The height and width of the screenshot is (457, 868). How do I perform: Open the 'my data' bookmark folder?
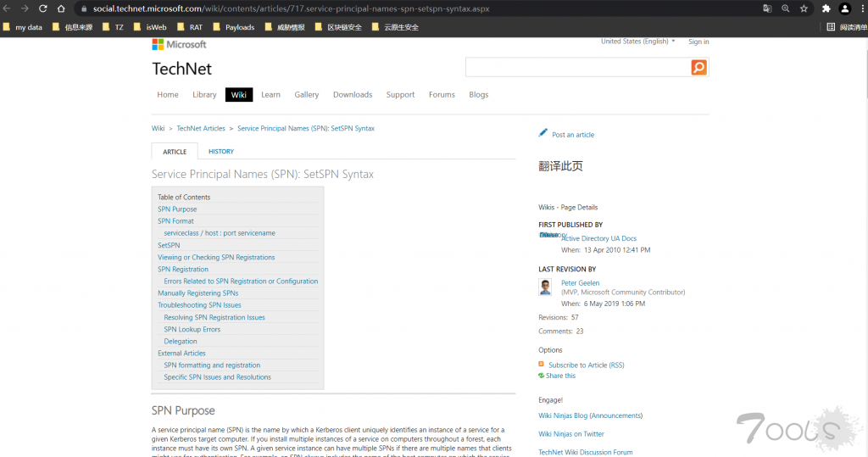point(23,27)
